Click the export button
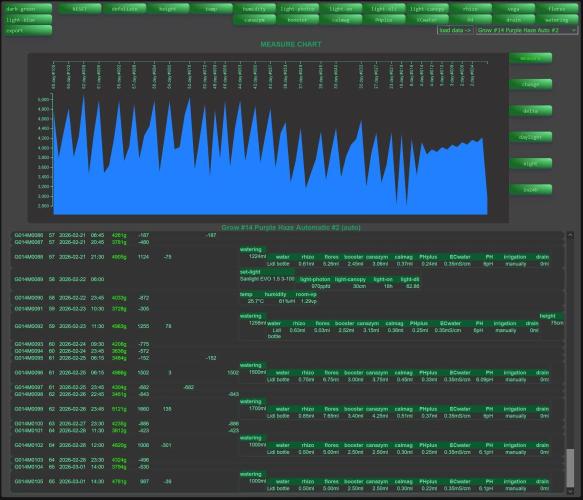The image size is (583, 500). pyautogui.click(x=28, y=31)
